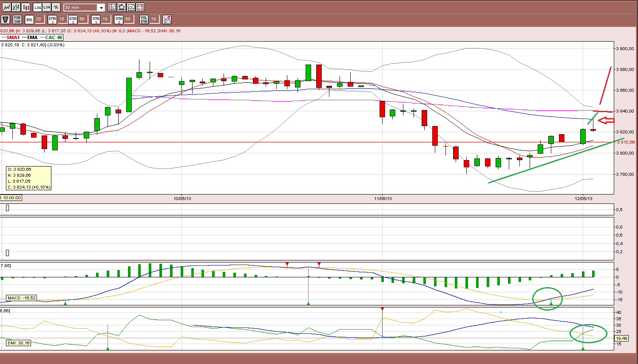Toggle the SMA 2 indicator

tap(119, 19)
